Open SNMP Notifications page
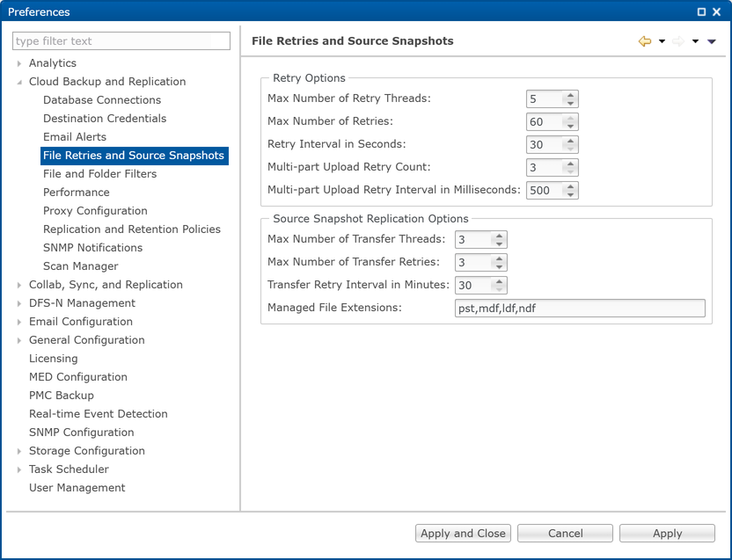This screenshot has width=732, height=560. tap(93, 248)
